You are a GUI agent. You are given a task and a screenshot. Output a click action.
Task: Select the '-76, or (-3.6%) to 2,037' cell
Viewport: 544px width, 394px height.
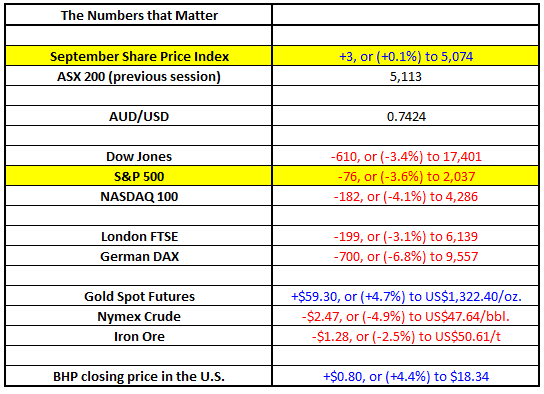click(406, 176)
